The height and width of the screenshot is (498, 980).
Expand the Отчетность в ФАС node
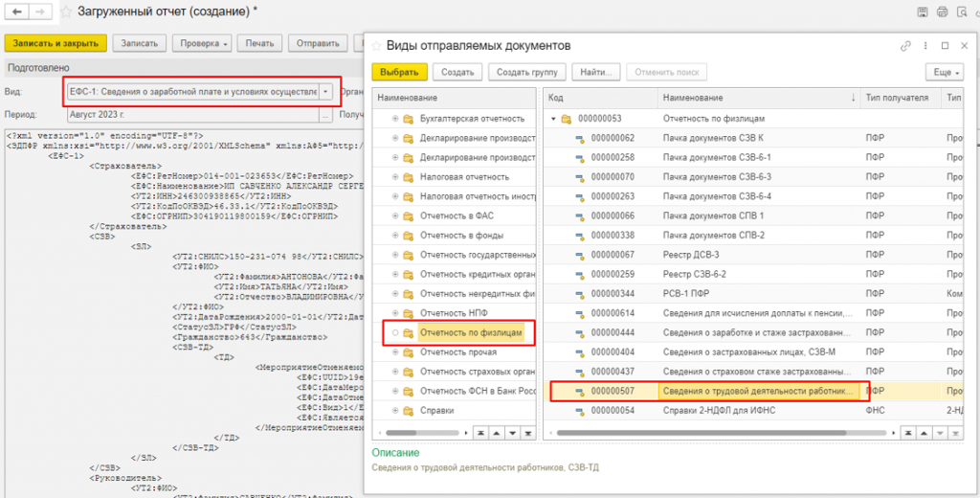pos(395,216)
